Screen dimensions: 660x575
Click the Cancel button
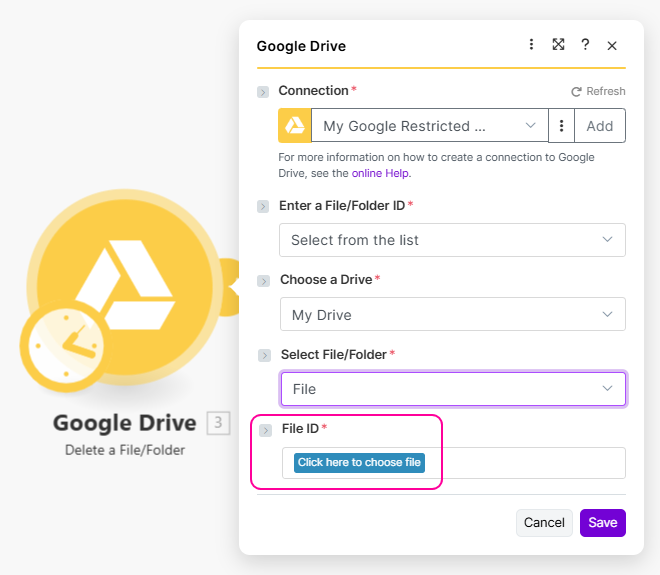coord(544,523)
